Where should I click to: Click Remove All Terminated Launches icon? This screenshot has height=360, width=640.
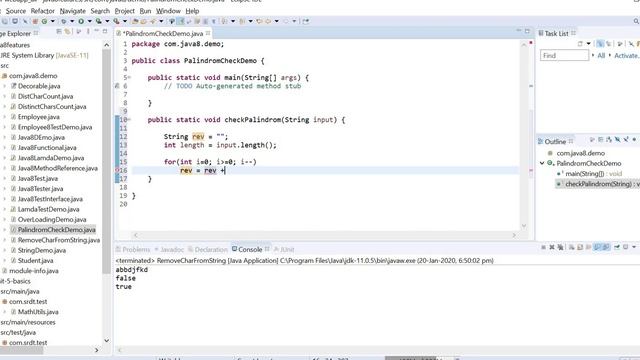pos(560,247)
